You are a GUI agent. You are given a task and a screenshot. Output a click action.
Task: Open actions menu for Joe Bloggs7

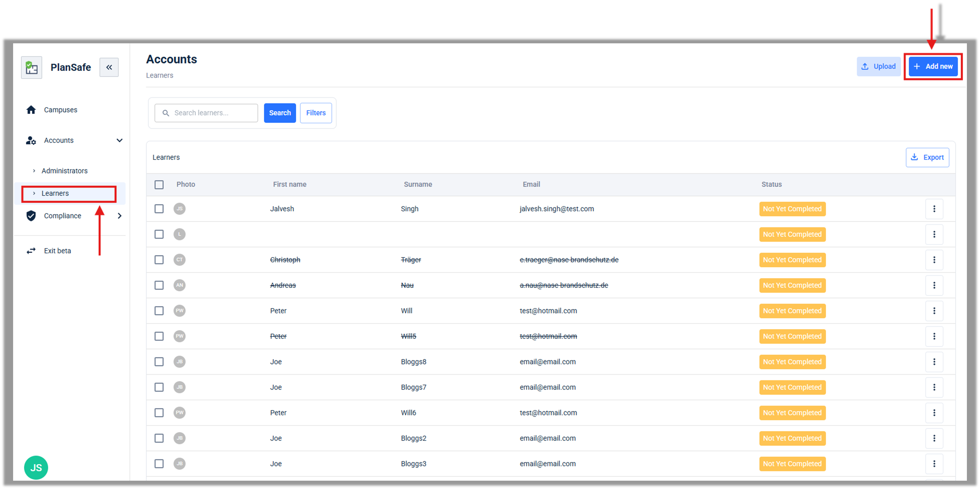[934, 387]
